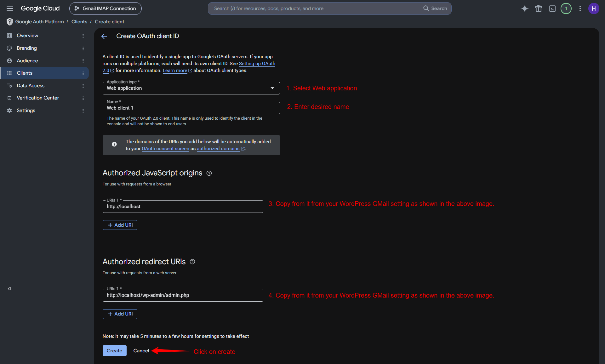Open the OAuth consent screen link
This screenshot has height=364, width=605.
pyautogui.click(x=165, y=149)
